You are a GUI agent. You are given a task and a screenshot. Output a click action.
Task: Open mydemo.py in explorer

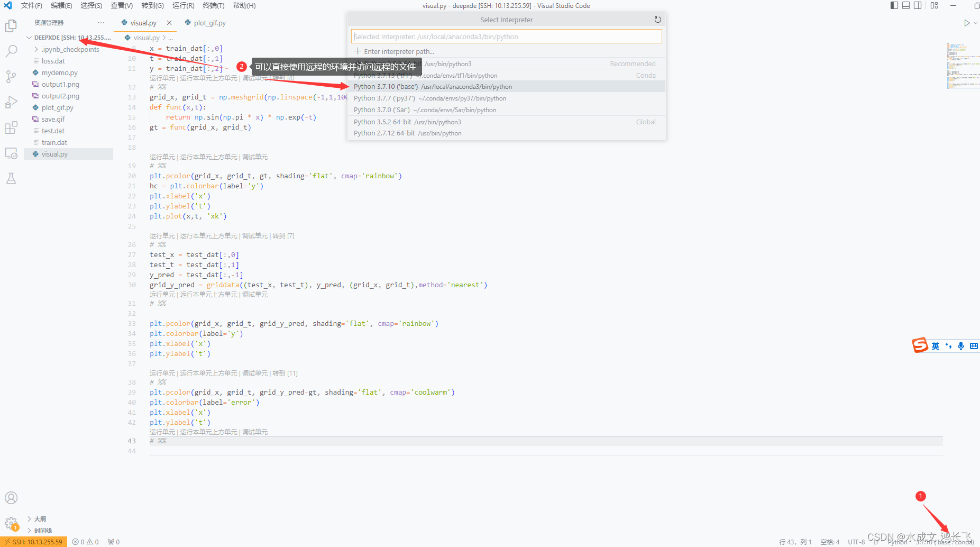(x=69, y=72)
